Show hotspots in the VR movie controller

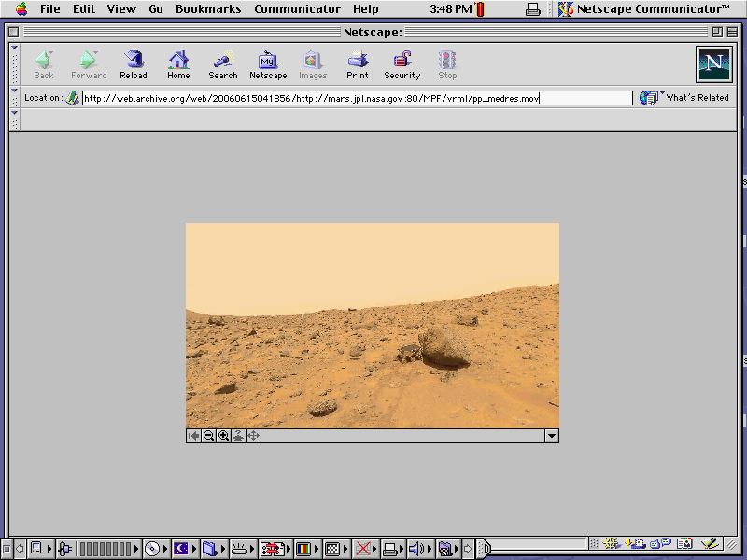coord(238,435)
